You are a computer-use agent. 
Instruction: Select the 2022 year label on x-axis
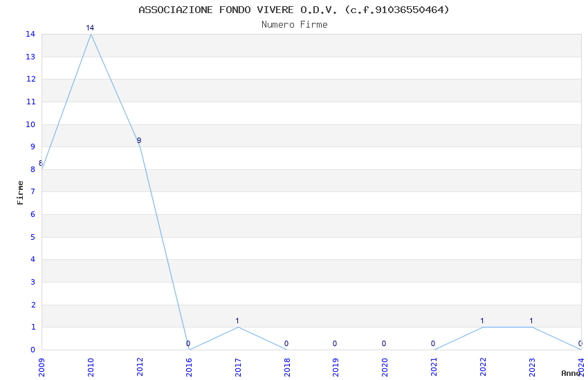point(483,367)
